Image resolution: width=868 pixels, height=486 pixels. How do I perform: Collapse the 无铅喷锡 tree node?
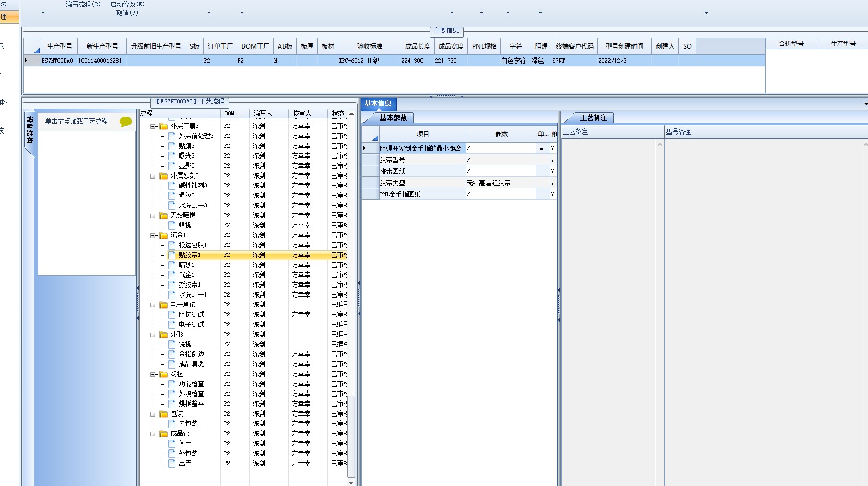pos(154,216)
